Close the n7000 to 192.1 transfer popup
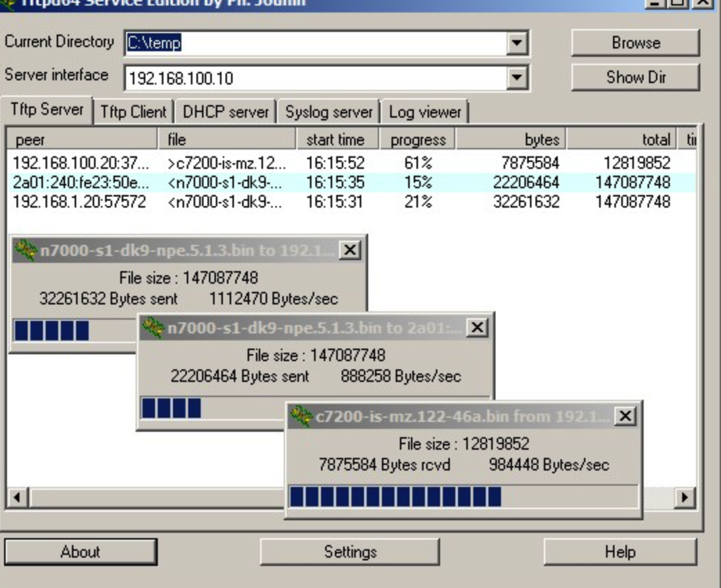721x588 pixels. [x=350, y=250]
